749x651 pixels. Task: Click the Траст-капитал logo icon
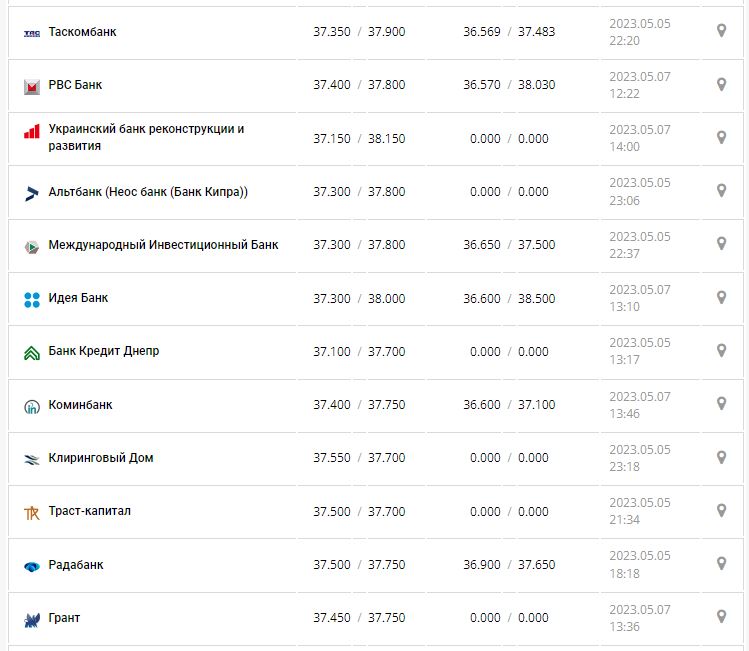click(x=31, y=513)
